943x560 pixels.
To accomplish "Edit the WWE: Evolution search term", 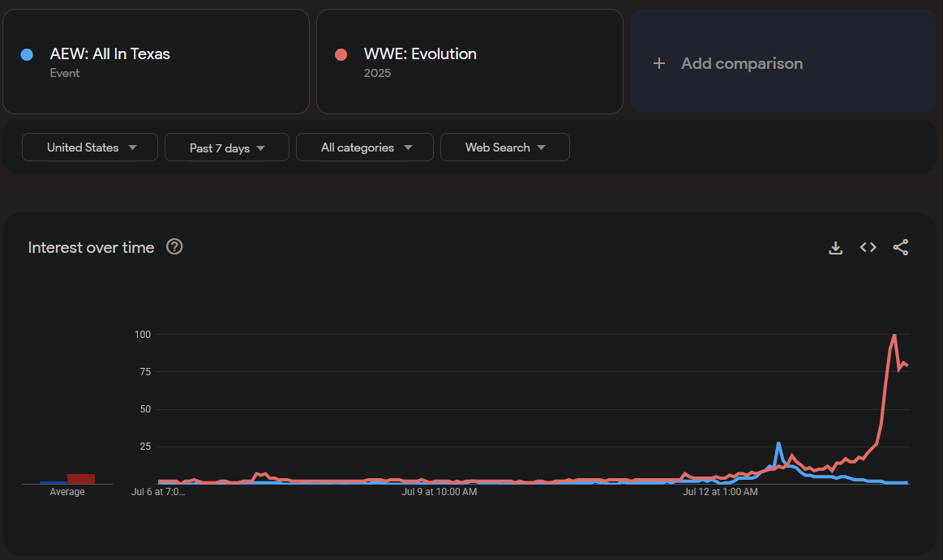I will [469, 62].
